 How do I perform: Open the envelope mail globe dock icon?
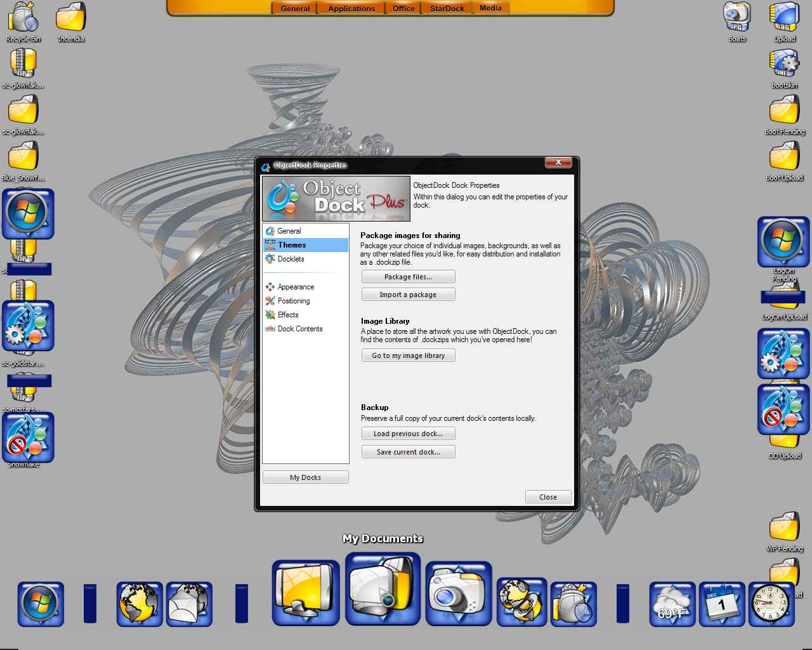click(189, 604)
